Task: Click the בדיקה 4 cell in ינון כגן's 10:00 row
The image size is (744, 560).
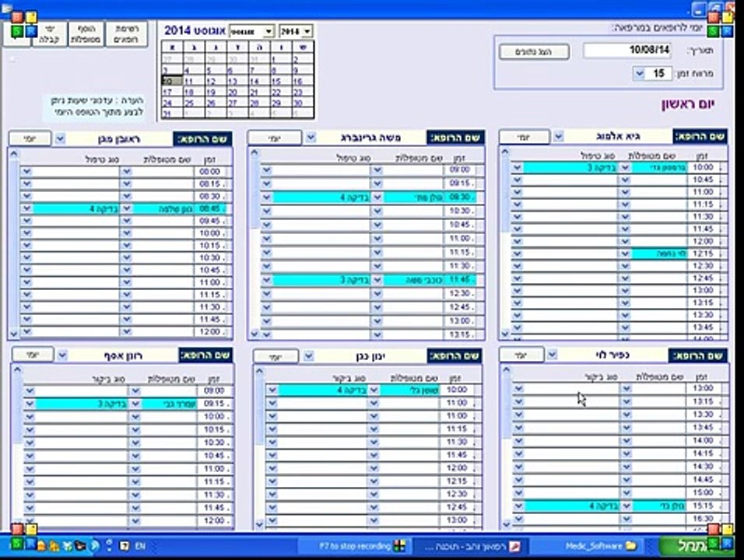Action: (323, 390)
